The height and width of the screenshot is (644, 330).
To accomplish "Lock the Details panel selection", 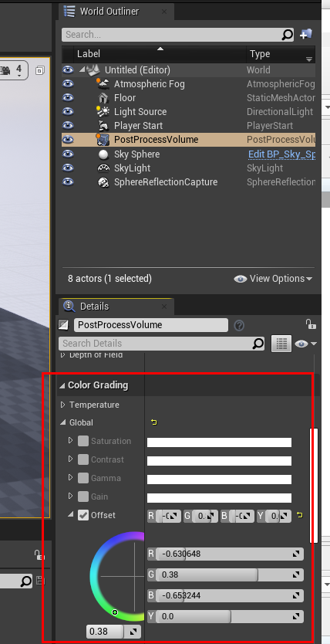I will [311, 324].
